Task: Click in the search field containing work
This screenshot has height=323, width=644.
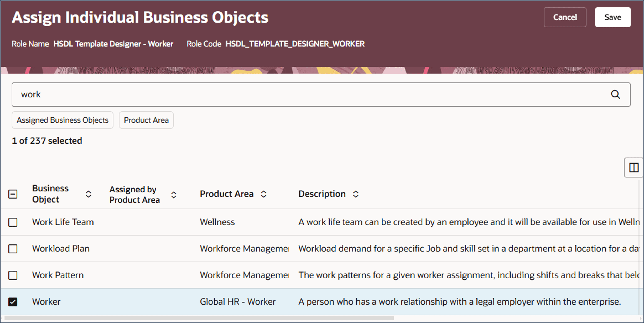Action: click(300, 95)
